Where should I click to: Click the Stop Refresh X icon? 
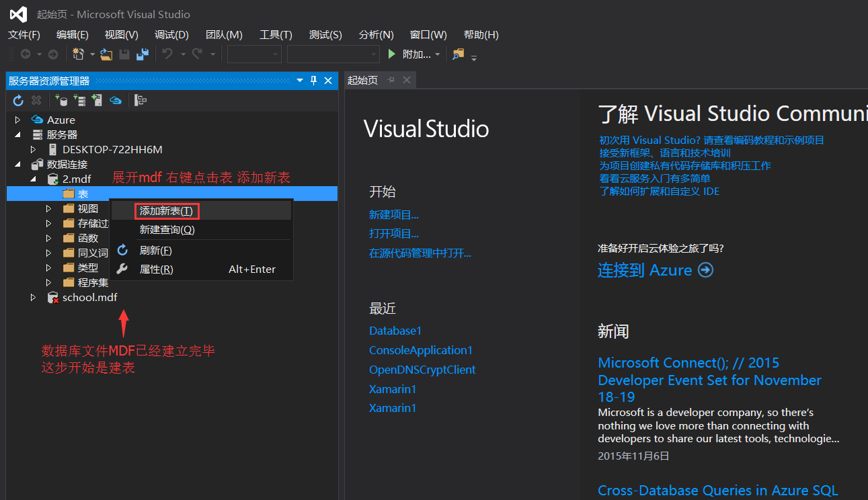(x=36, y=100)
